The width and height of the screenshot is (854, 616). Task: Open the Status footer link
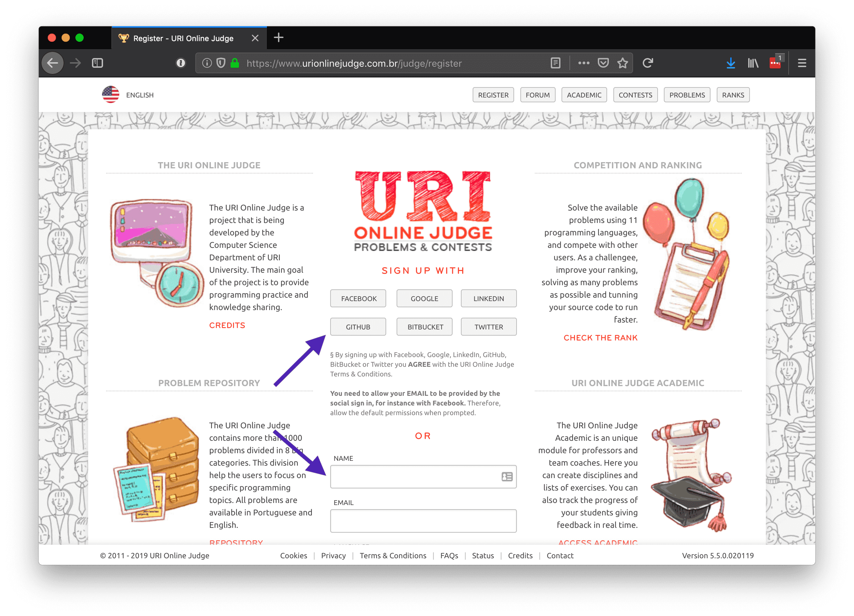[x=483, y=556]
